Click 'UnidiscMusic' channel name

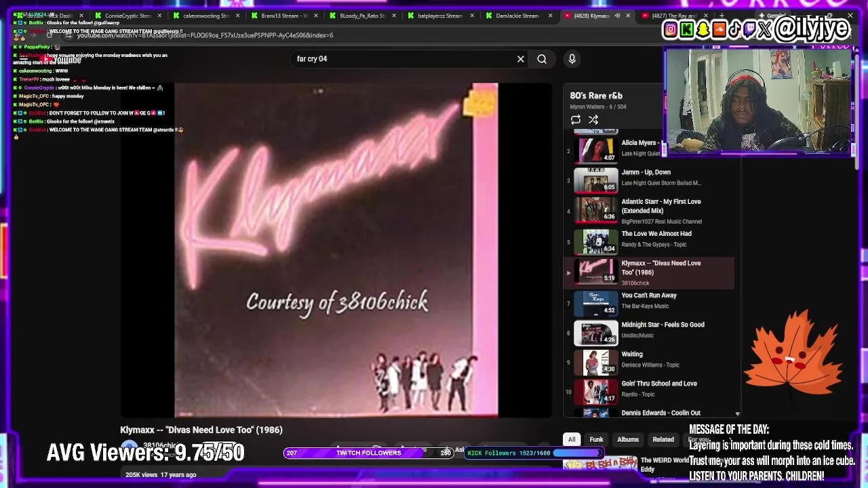(x=637, y=335)
